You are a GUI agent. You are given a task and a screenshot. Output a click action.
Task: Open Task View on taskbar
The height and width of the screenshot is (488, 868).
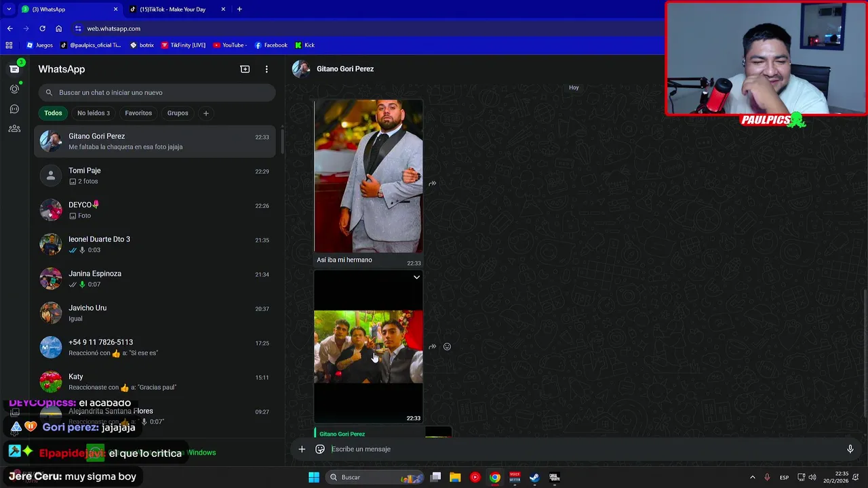tap(436, 477)
